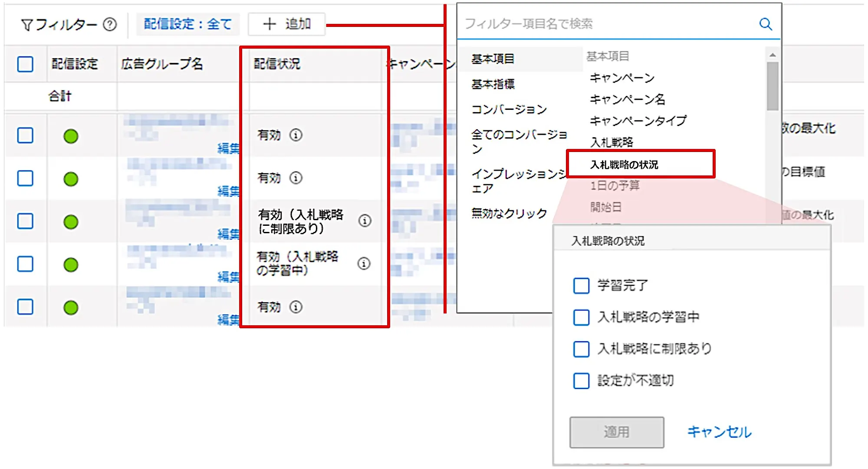Click the filter help question mark icon
The image size is (868, 469).
pyautogui.click(x=110, y=25)
